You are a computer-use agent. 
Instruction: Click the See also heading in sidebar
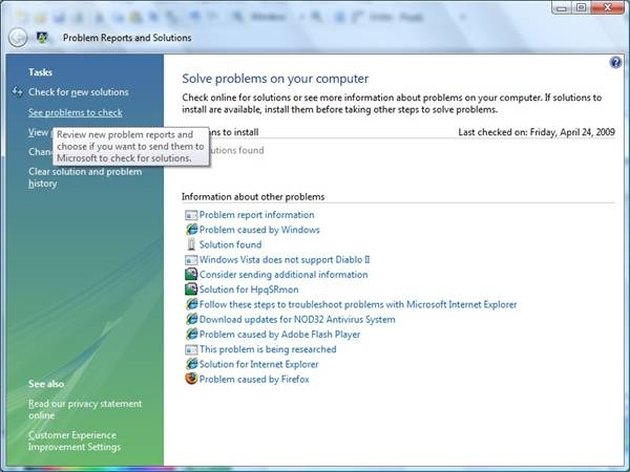point(46,384)
